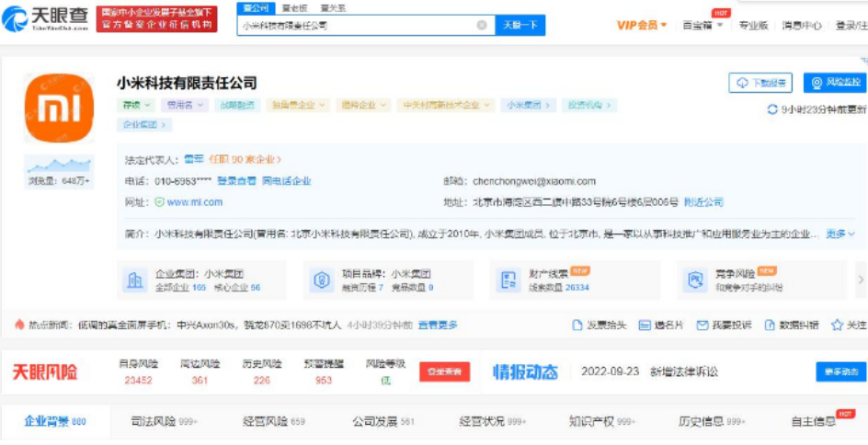
Task: Expand the 存续 status tag dropdown
Action: (138, 106)
